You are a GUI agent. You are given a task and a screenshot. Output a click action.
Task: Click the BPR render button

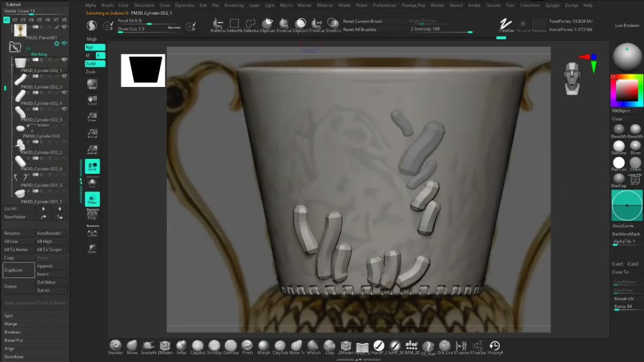(x=92, y=84)
